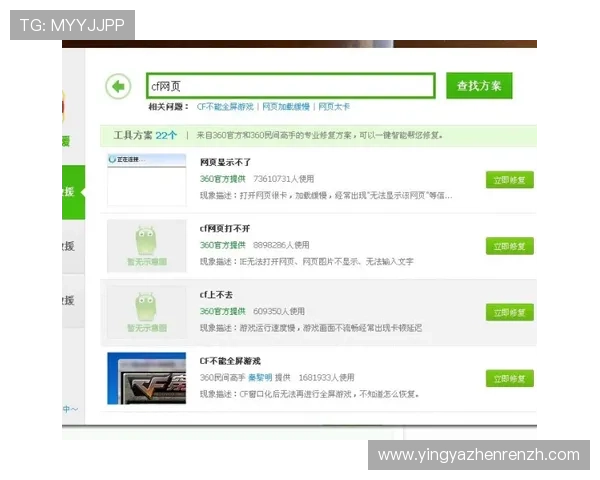This screenshot has width=600, height=480.
Task: Click description starting 现象描述：打开网页很卡
Action: [326, 196]
